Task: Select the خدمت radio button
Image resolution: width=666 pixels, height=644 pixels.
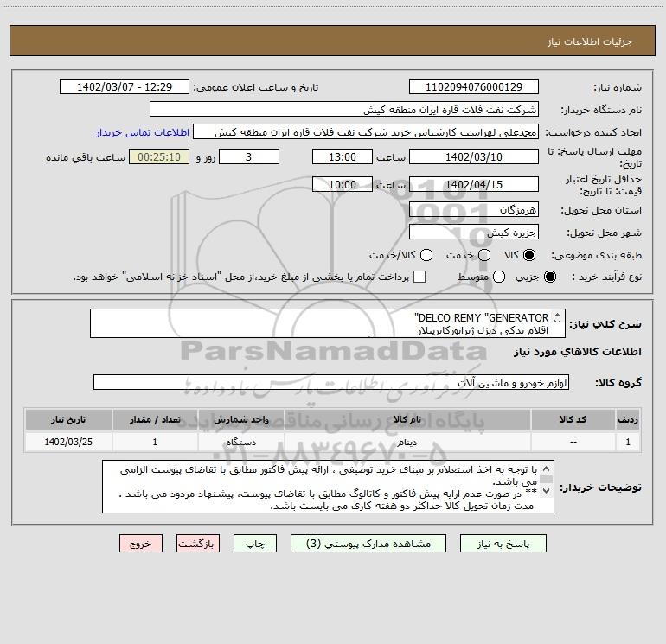Action: 484,255
